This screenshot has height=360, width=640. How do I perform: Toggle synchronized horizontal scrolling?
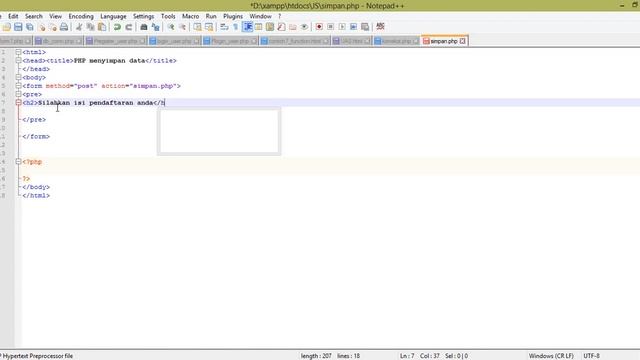tap(209, 27)
